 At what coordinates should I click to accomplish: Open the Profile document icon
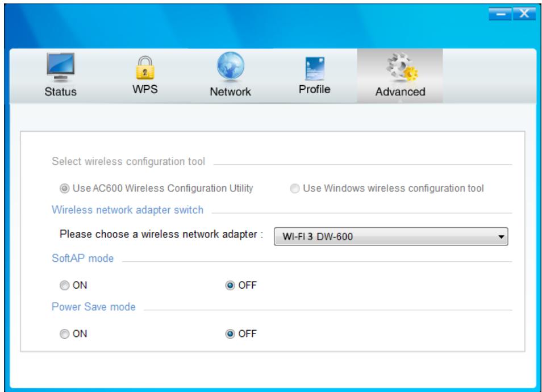coord(315,68)
